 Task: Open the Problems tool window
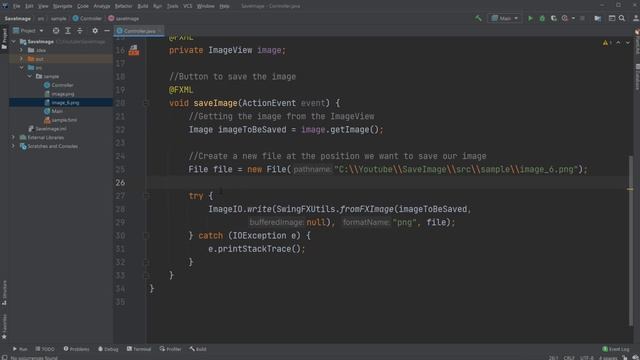tap(76, 349)
